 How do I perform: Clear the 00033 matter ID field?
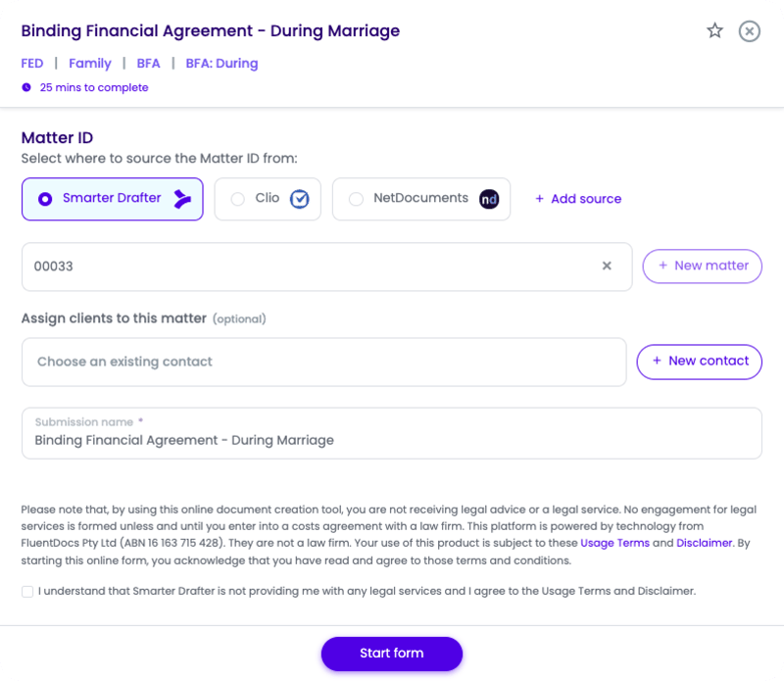(x=607, y=266)
